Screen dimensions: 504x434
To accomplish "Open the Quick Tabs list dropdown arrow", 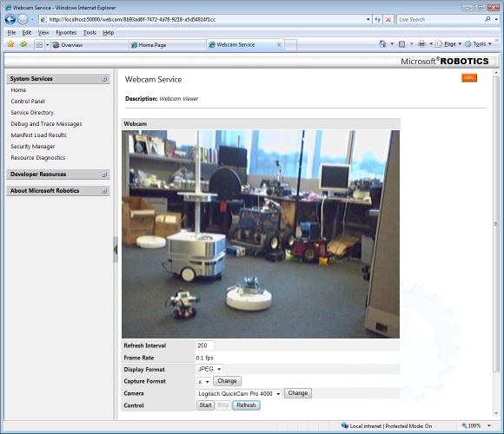I will 48,44.
